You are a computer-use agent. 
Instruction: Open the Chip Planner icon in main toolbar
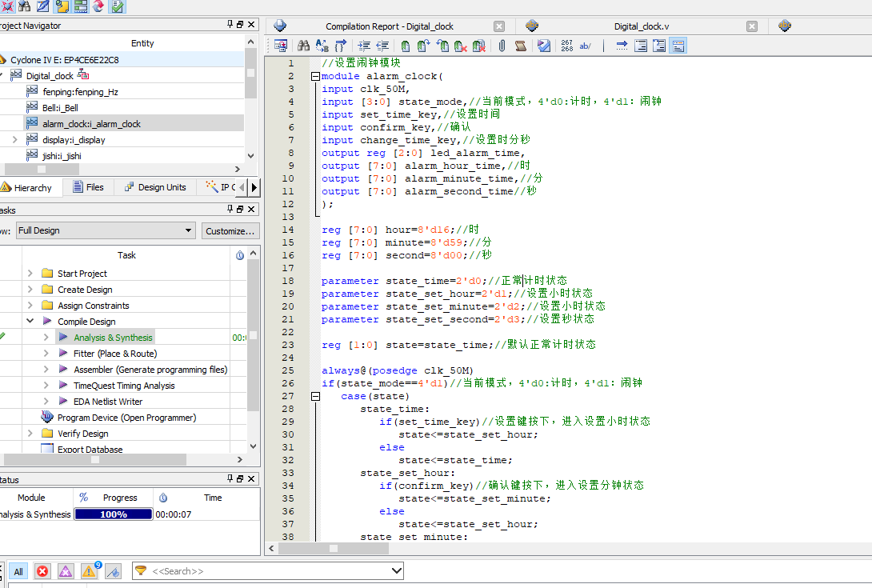(80, 6)
